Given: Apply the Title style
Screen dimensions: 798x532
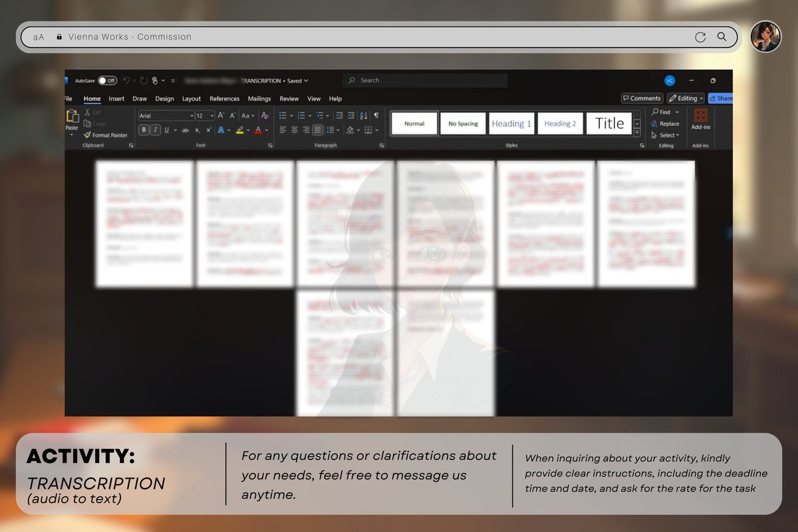Looking at the screenshot, I should click(609, 123).
